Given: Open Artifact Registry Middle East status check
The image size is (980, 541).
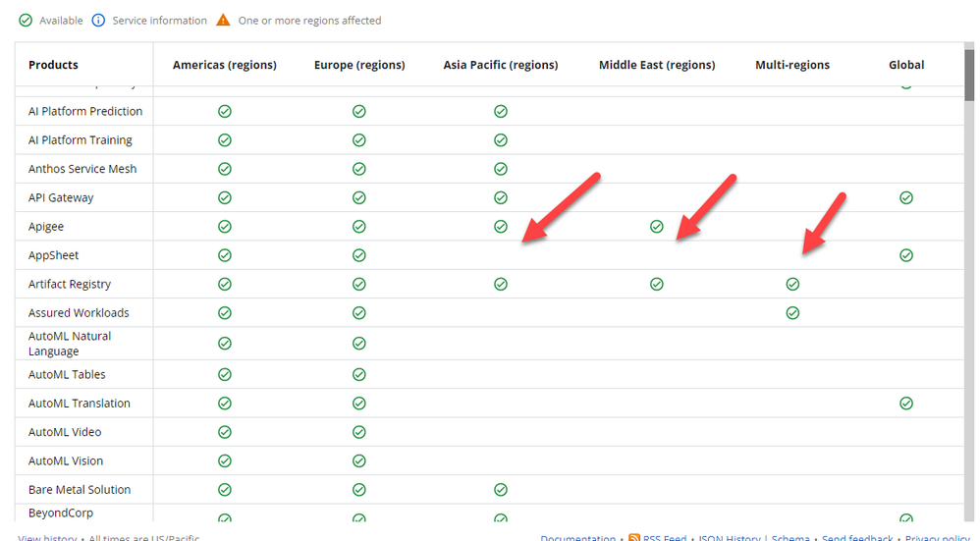Looking at the screenshot, I should coord(656,284).
